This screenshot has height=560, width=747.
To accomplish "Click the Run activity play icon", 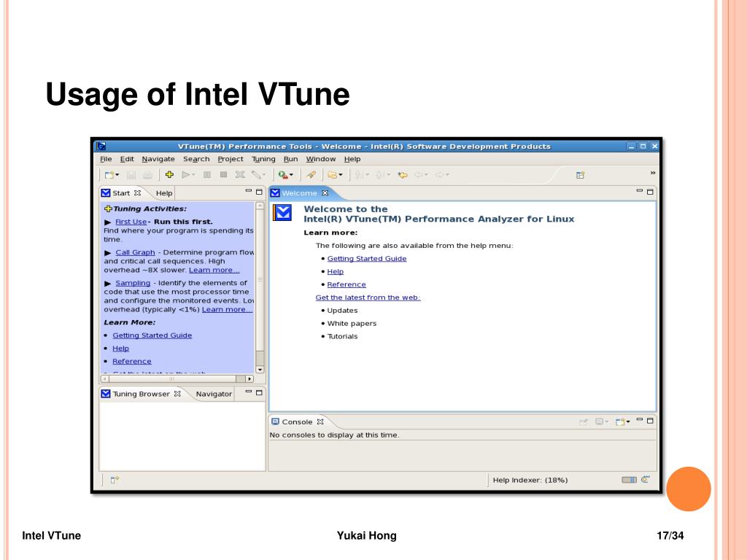I will point(186,175).
